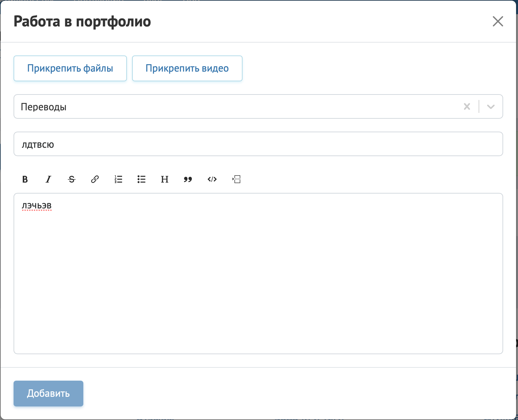Viewport: 518px width, 420px height.
Task: Expand the category dropdown chevron
Action: 491,107
